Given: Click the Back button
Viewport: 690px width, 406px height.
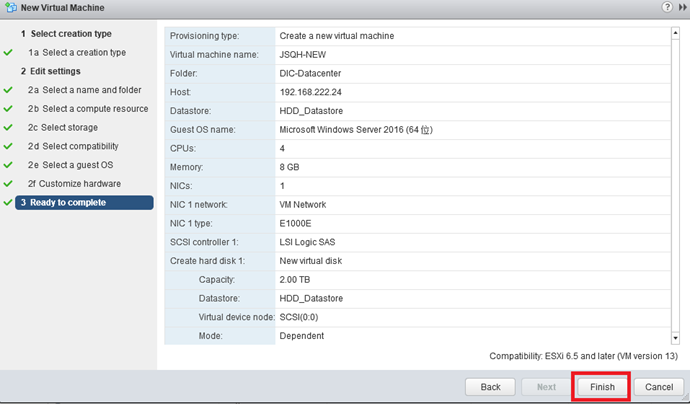Looking at the screenshot, I should pos(490,387).
